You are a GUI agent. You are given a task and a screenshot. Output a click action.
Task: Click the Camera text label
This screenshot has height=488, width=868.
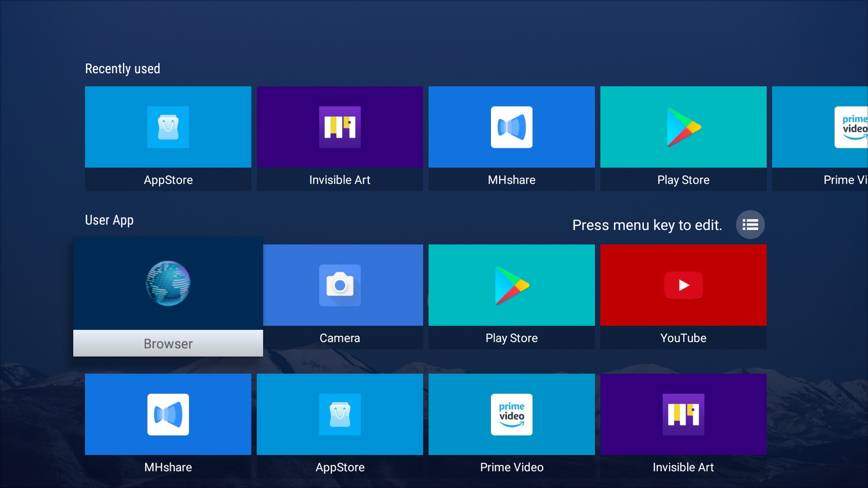point(339,338)
